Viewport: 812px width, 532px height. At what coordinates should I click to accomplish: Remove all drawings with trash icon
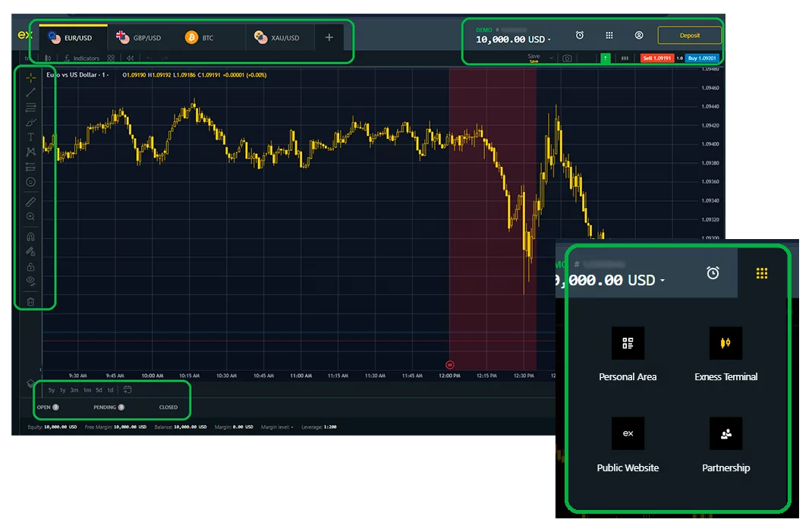[x=30, y=303]
